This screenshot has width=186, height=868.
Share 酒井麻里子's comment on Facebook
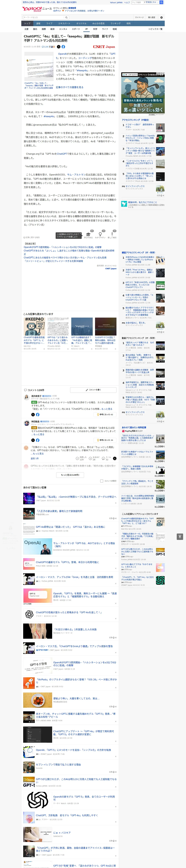click(x=38, y=414)
